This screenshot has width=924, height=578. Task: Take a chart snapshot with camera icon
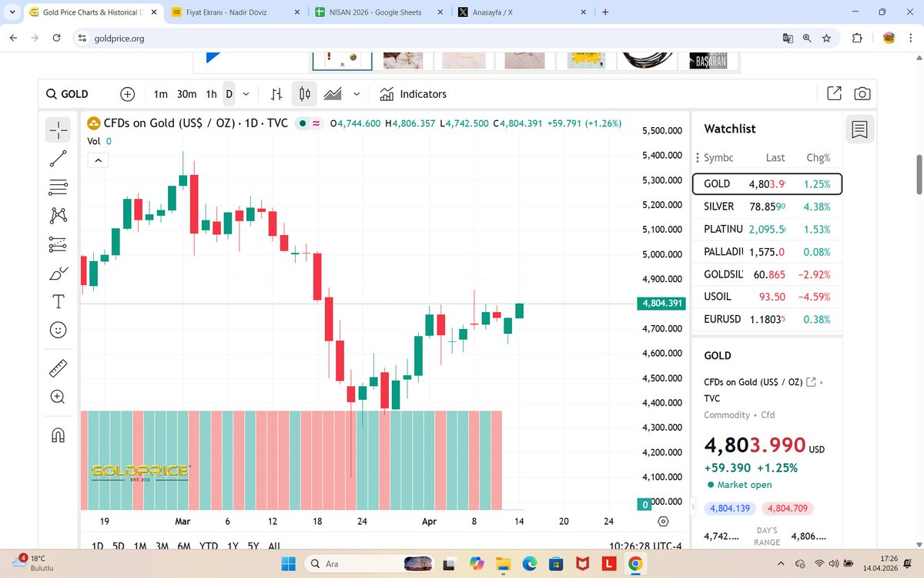862,94
